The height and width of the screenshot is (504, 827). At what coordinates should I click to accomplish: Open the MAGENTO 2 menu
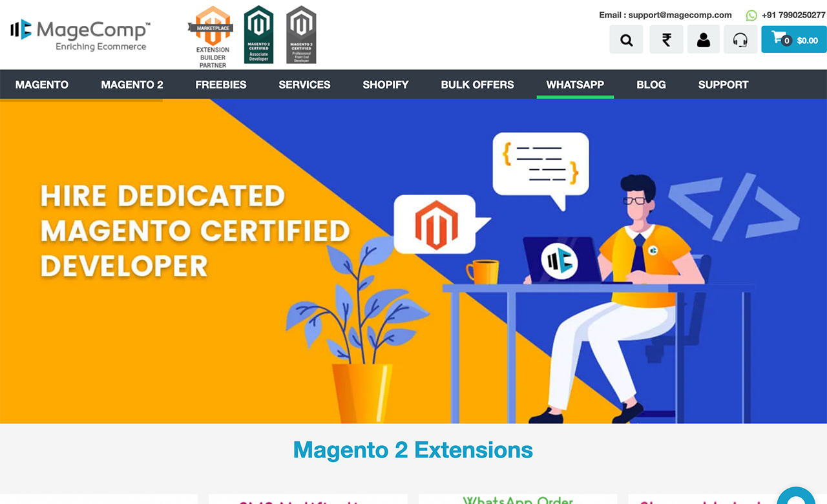click(x=132, y=85)
